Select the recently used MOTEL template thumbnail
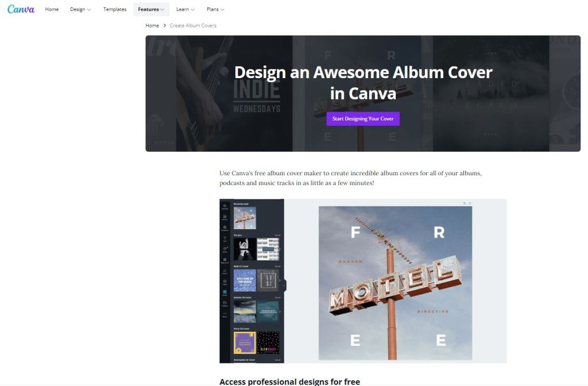This screenshot has height=386, width=588. point(245,218)
